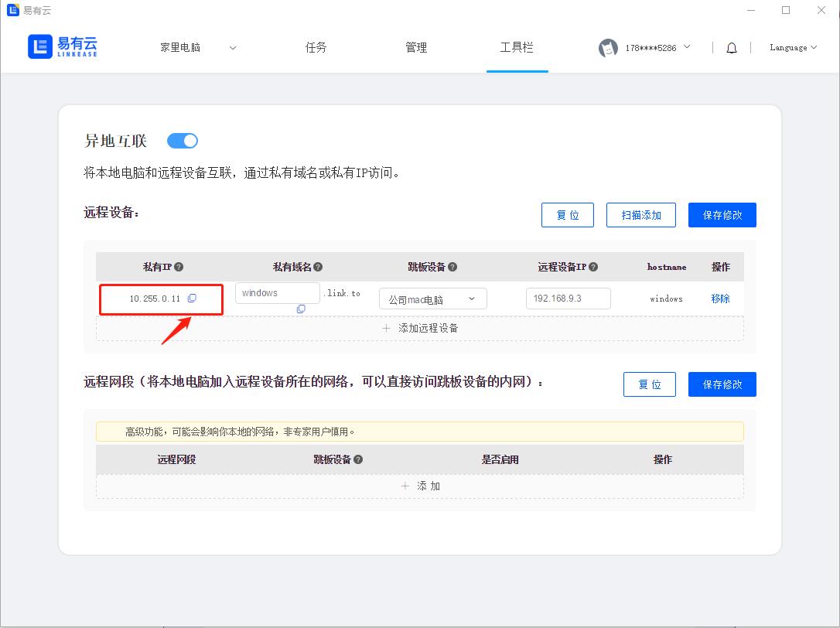Open the 公司mac电脑 jump device dropdown

point(433,299)
